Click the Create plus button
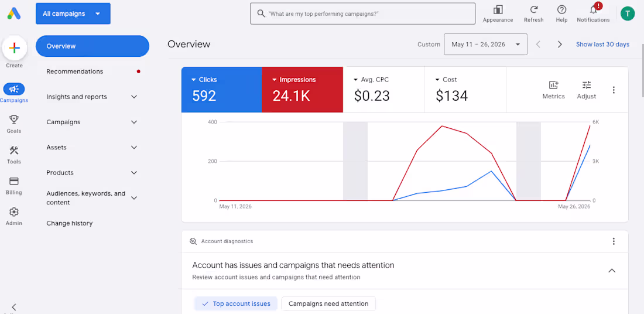This screenshot has width=644, height=314. click(x=15, y=49)
